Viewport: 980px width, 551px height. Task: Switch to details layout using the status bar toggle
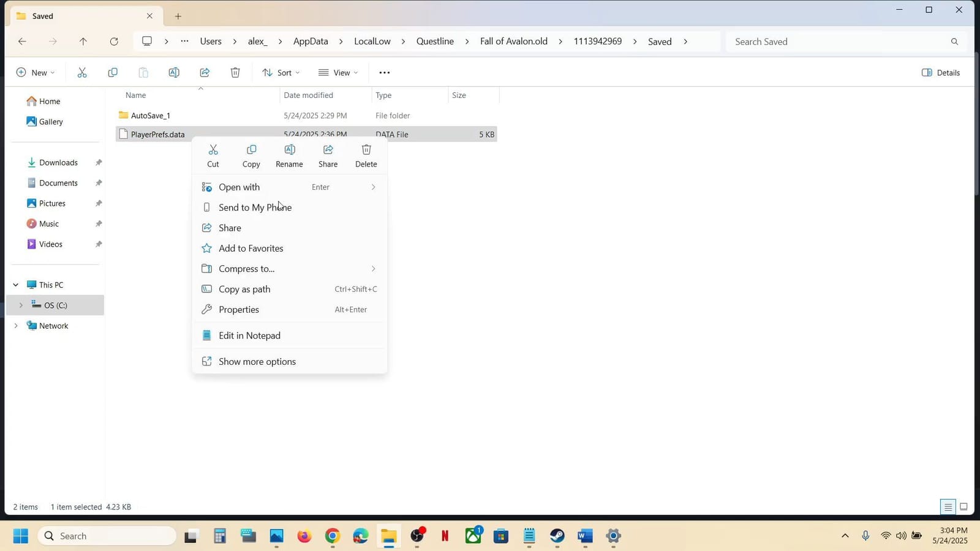[x=947, y=507]
